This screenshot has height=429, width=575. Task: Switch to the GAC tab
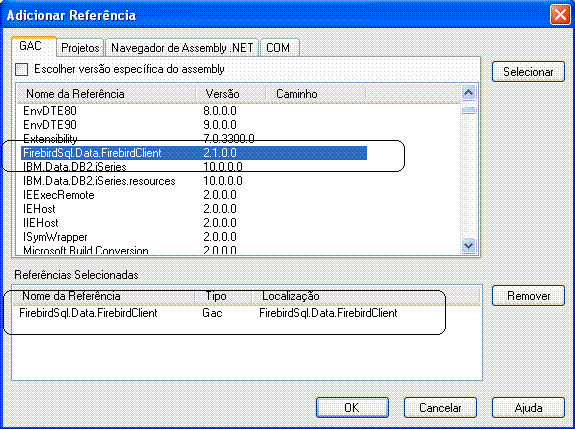tap(30, 46)
